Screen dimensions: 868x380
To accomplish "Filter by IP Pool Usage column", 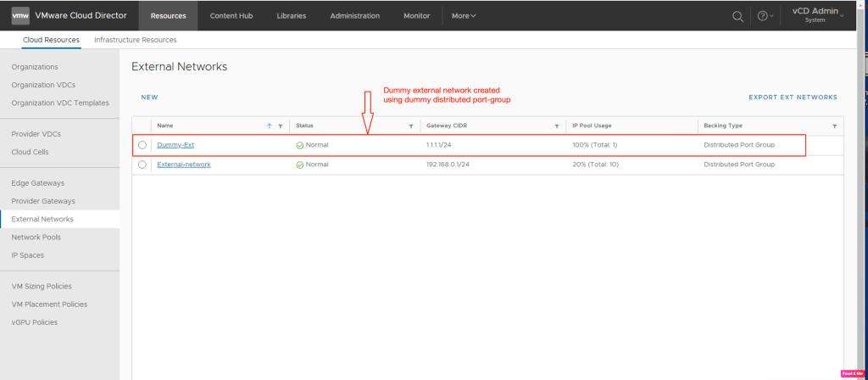I will (x=686, y=126).
